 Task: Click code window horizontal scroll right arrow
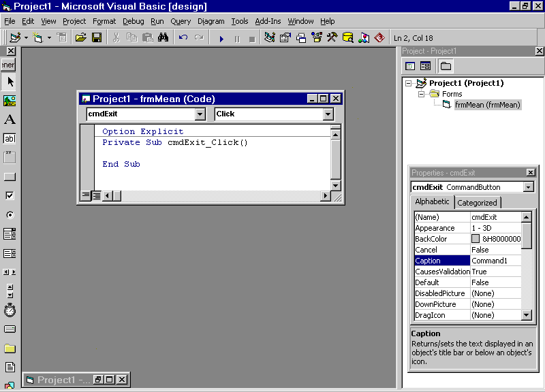325,196
